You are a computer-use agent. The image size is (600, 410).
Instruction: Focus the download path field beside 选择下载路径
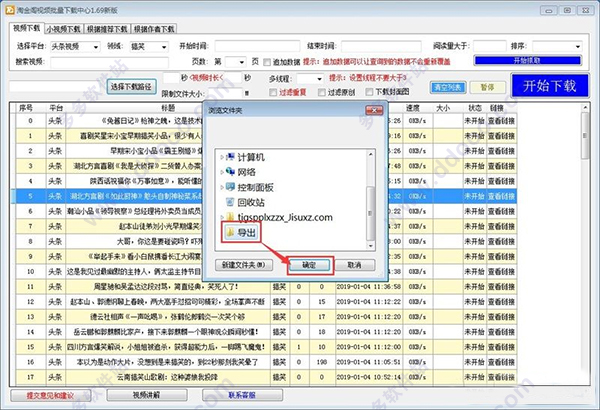[x=56, y=87]
